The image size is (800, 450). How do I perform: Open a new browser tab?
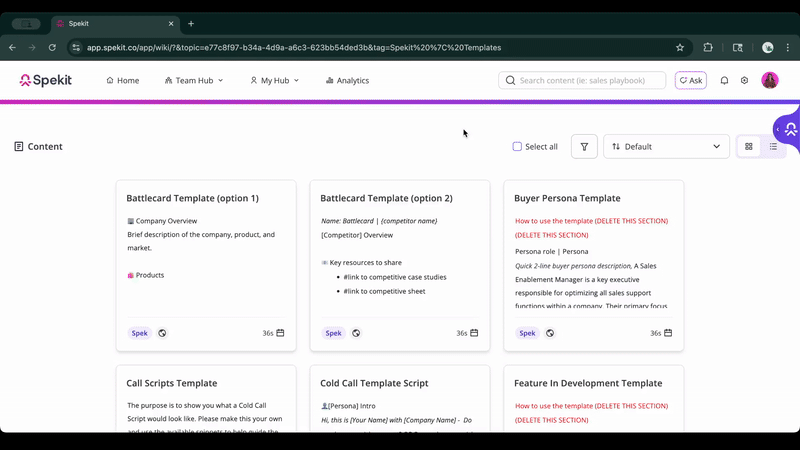pyautogui.click(x=191, y=23)
